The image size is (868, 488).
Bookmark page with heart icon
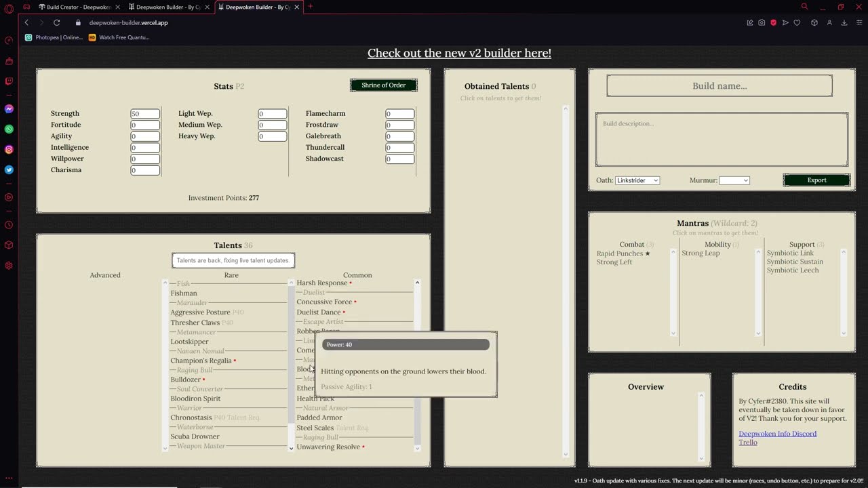797,22
